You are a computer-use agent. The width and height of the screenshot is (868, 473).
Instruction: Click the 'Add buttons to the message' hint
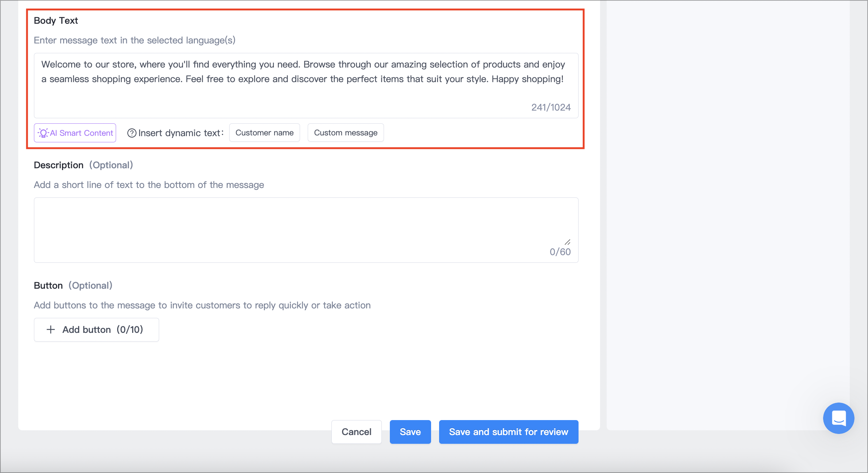coord(202,305)
